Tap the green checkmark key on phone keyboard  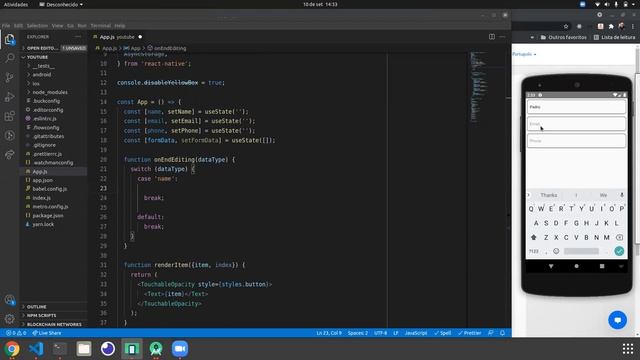click(619, 251)
